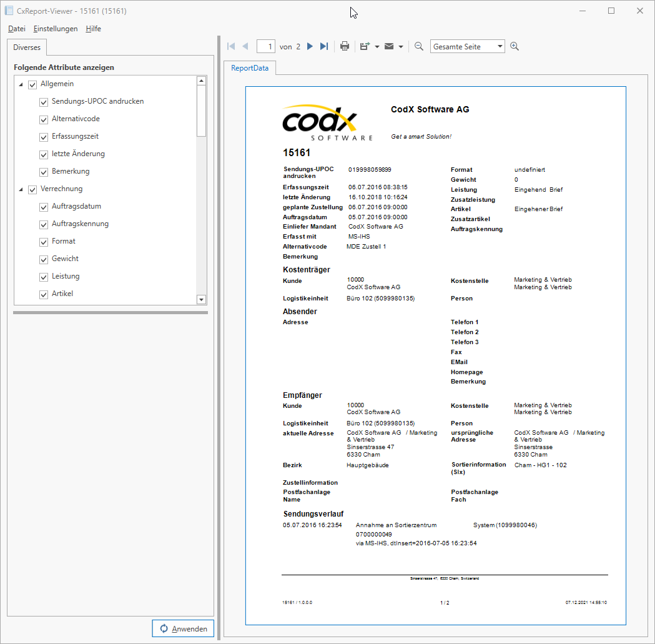655x644 pixels.
Task: Click the send by email envelope icon
Action: pyautogui.click(x=389, y=46)
